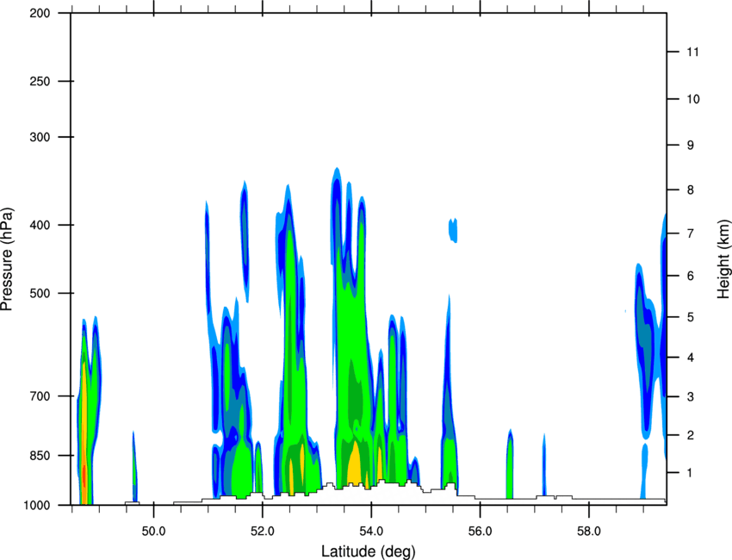The width and height of the screenshot is (732, 560).
Task: Click the 7 km height label
Action: click(691, 233)
